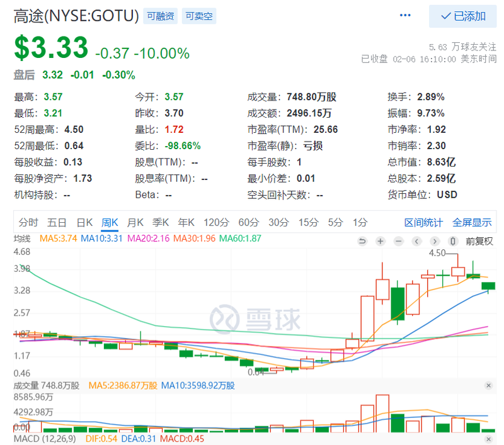
Task: Switch to the 五日 five-day tab
Action: (x=57, y=222)
